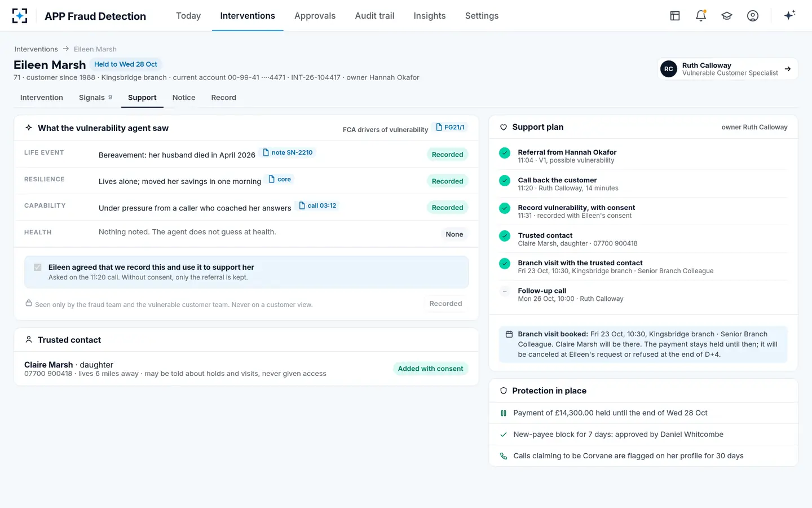
Task: Click the shield icon in Protection in place
Action: pos(504,391)
